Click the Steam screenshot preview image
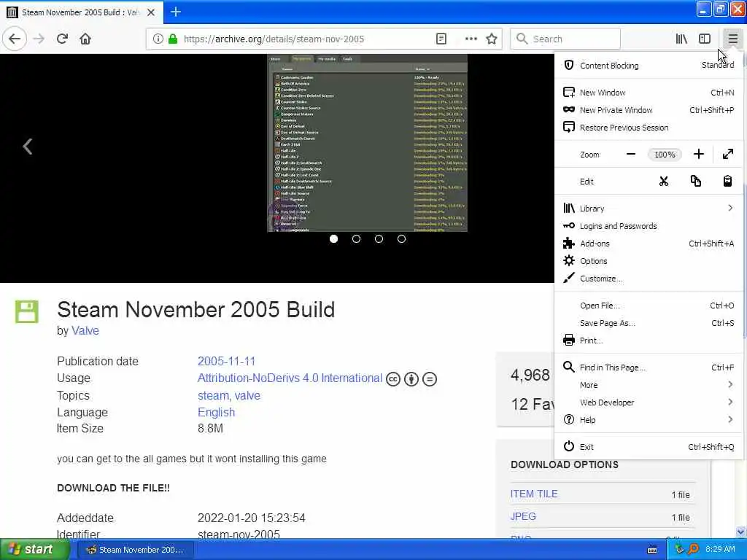Image resolution: width=747 pixels, height=560 pixels. coord(368,143)
